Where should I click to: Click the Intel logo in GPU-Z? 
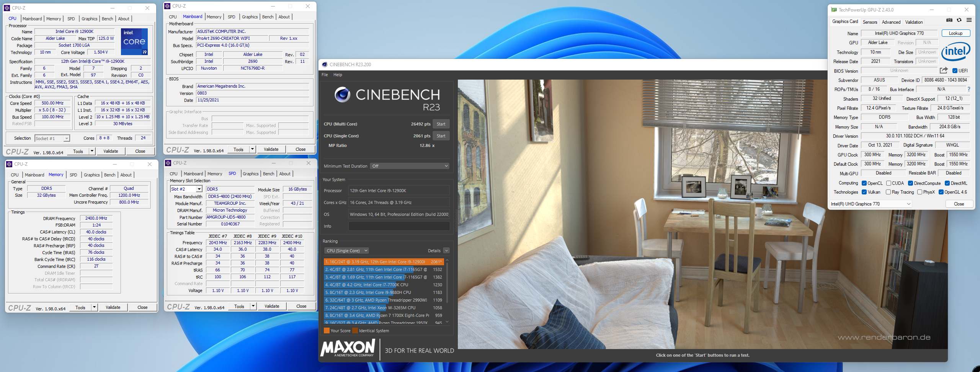(955, 52)
